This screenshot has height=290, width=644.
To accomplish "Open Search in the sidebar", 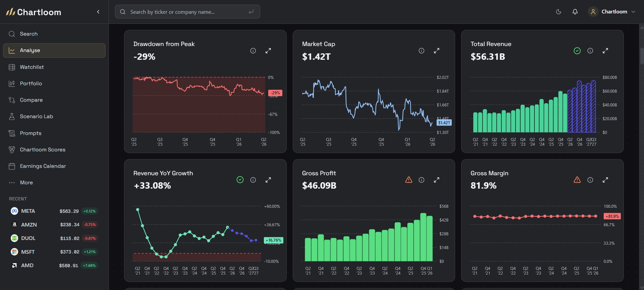I will coord(54,34).
